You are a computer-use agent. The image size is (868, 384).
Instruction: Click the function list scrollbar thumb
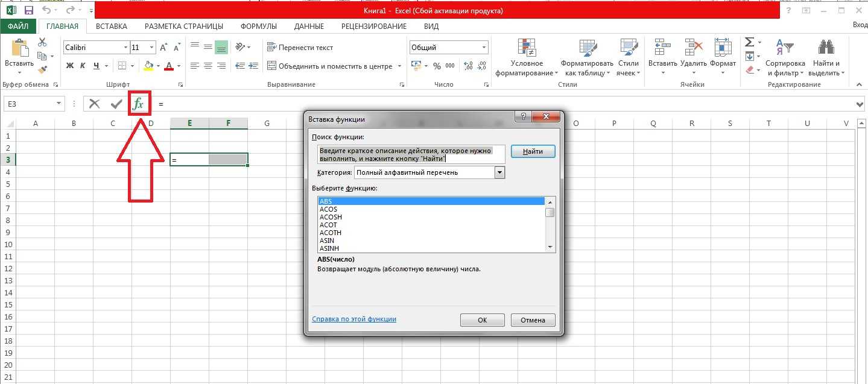550,212
